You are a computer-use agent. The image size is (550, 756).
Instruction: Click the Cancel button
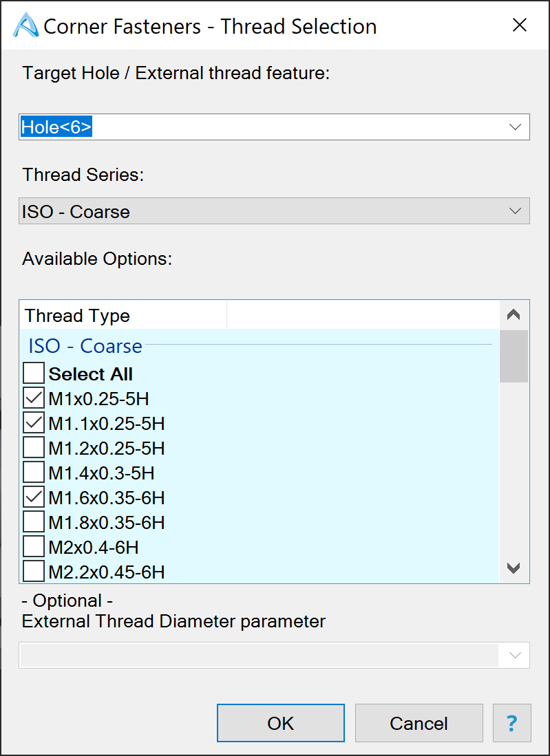click(x=419, y=723)
